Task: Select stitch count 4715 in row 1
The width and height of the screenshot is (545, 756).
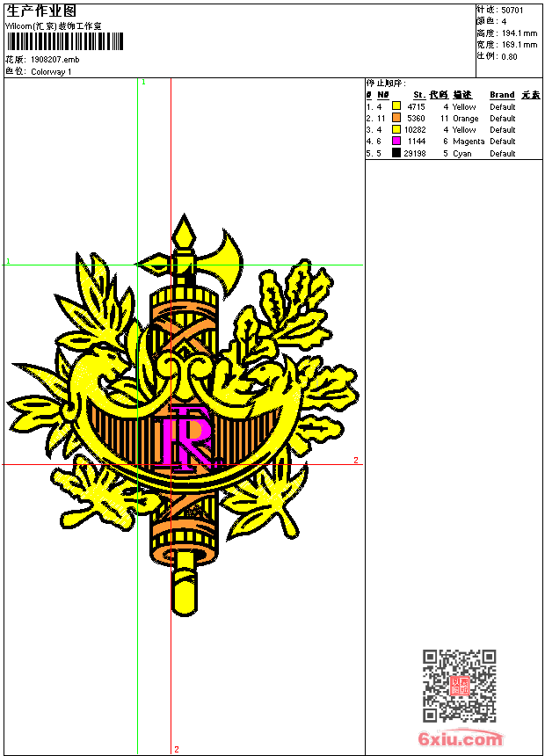Action: (417, 106)
